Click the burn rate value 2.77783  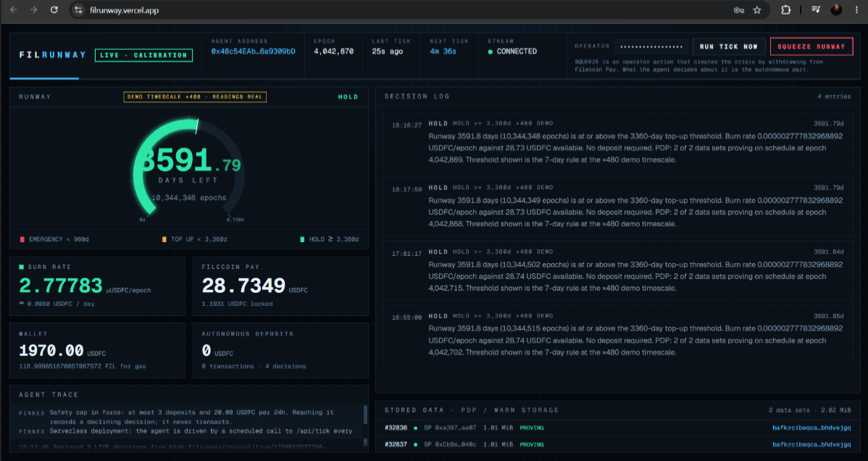pos(61,286)
